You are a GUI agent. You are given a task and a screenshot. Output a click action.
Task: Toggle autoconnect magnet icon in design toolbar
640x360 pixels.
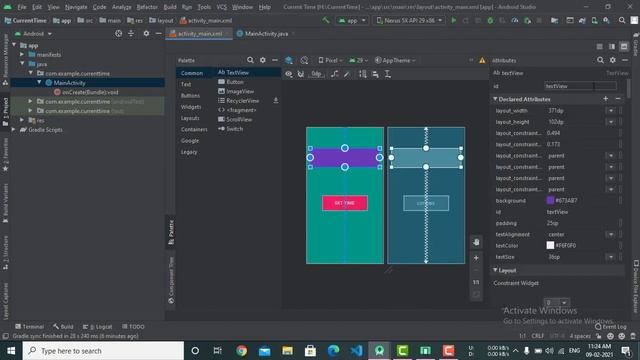click(301, 74)
